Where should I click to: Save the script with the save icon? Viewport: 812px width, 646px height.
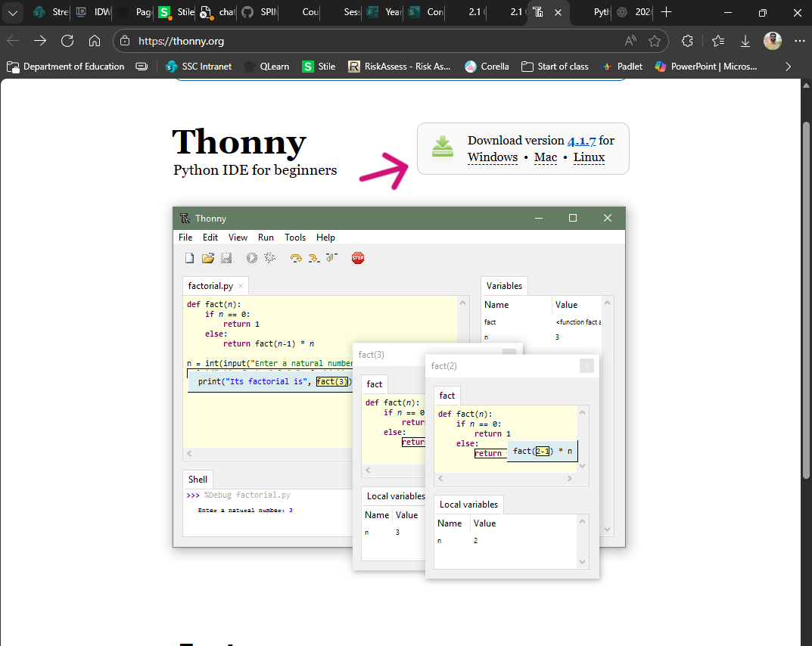(x=226, y=257)
